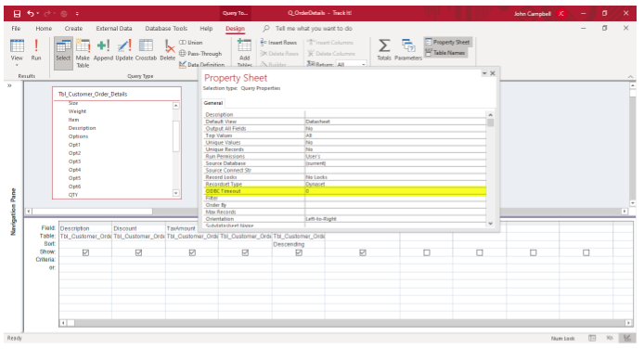The height and width of the screenshot is (349, 644).
Task: Click Insert Rows
Action: tap(278, 43)
